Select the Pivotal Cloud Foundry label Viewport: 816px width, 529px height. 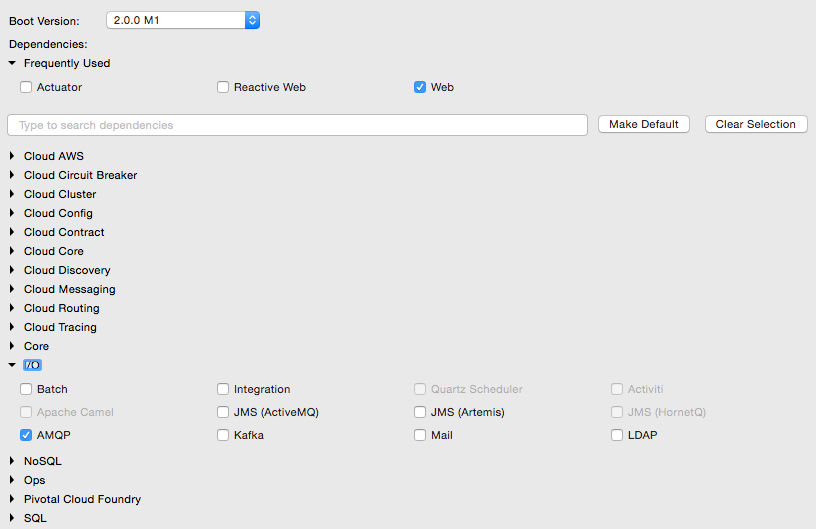82,499
